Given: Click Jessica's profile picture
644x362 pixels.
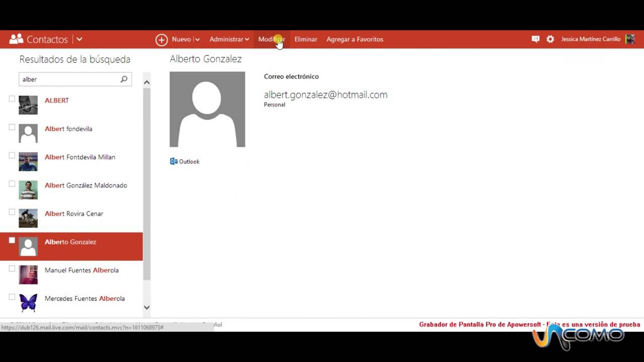Looking at the screenshot, I should coord(630,39).
